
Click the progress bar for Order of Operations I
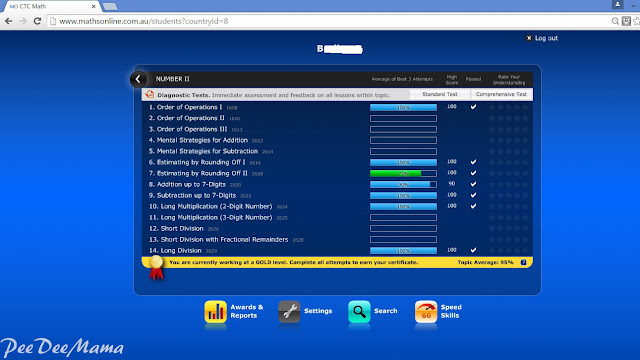tap(403, 107)
